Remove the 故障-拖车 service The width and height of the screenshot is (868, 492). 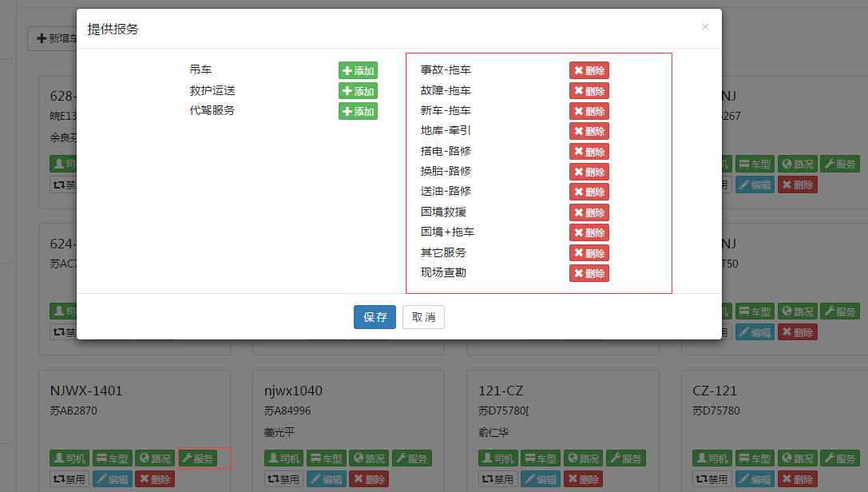pyautogui.click(x=589, y=91)
